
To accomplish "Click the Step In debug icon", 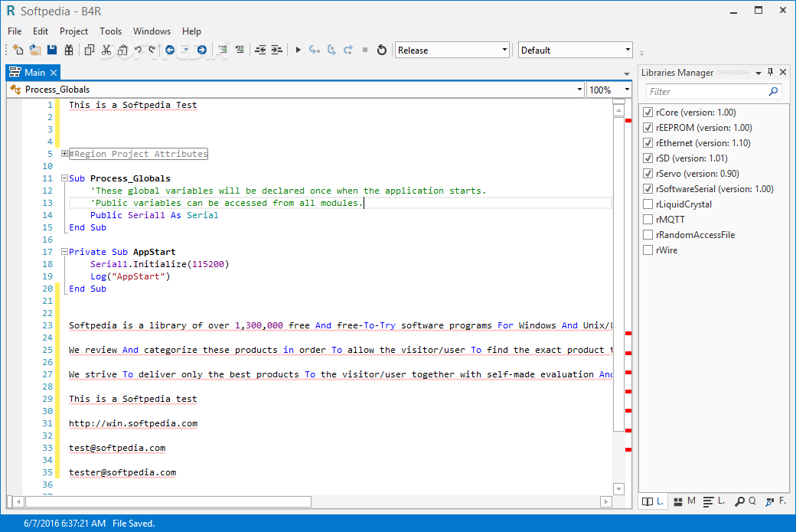I will click(315, 50).
